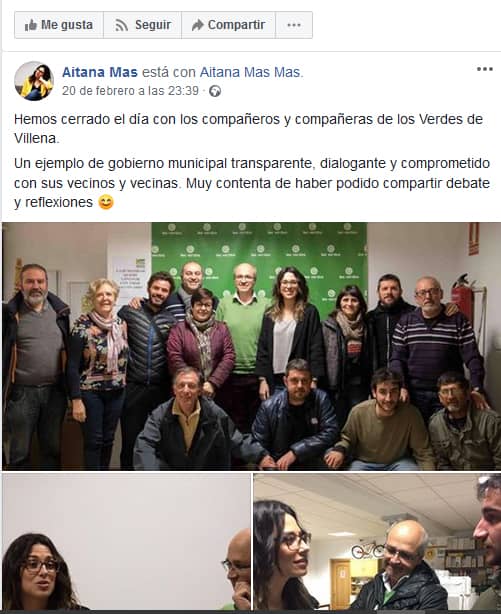The image size is (501, 614).
Task: Open Aitana Mas author name link
Action: pyautogui.click(x=100, y=72)
